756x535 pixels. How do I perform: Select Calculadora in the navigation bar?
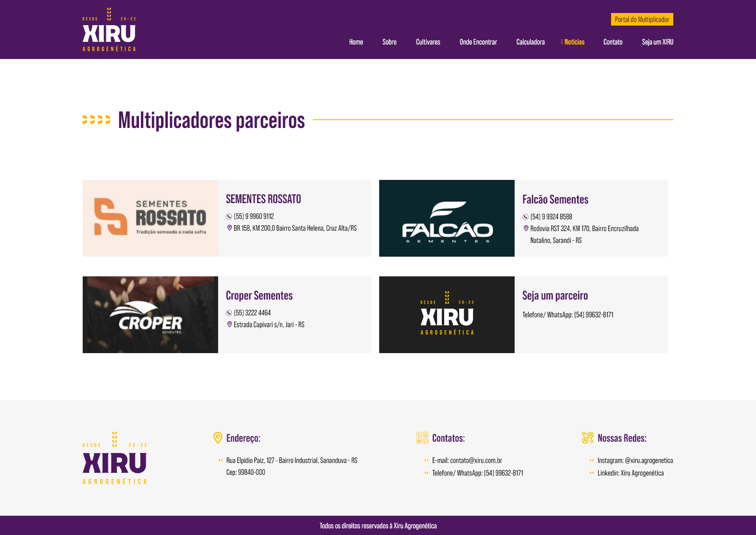(530, 42)
